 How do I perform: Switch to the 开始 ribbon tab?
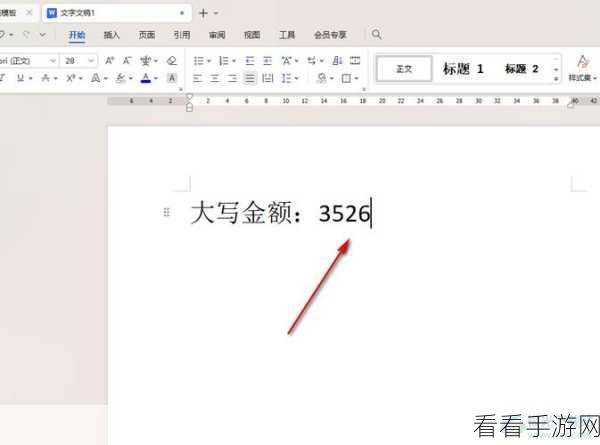pos(77,35)
